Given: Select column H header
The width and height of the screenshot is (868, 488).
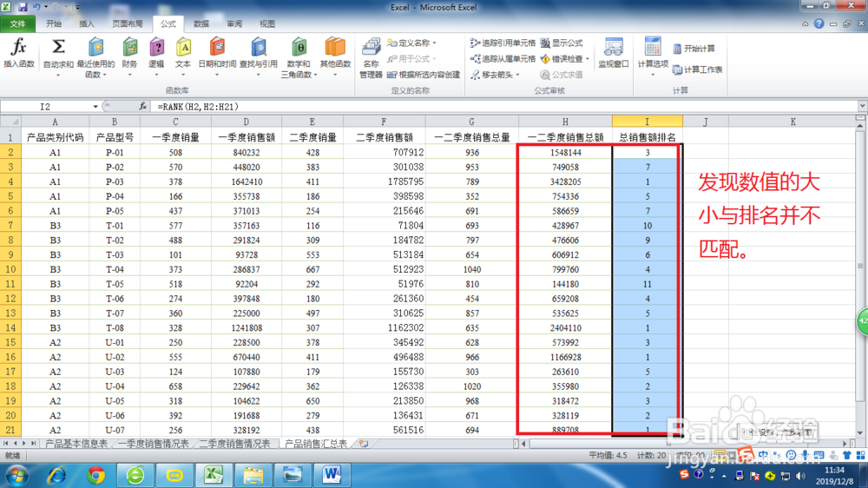Looking at the screenshot, I should [565, 122].
